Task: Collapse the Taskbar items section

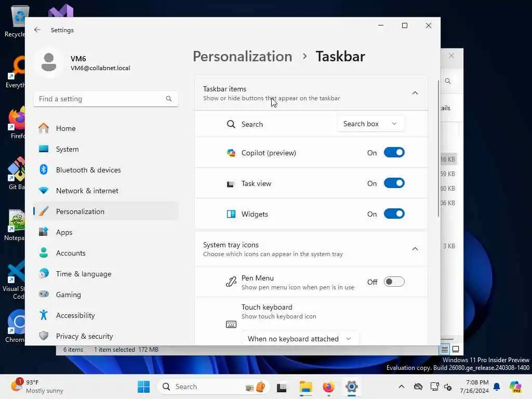Action: [x=415, y=93]
